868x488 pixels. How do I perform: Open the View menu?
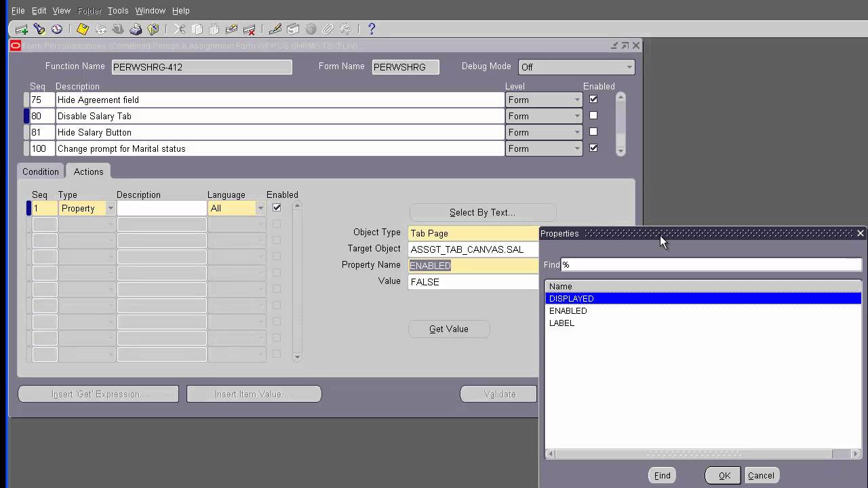[x=62, y=11]
